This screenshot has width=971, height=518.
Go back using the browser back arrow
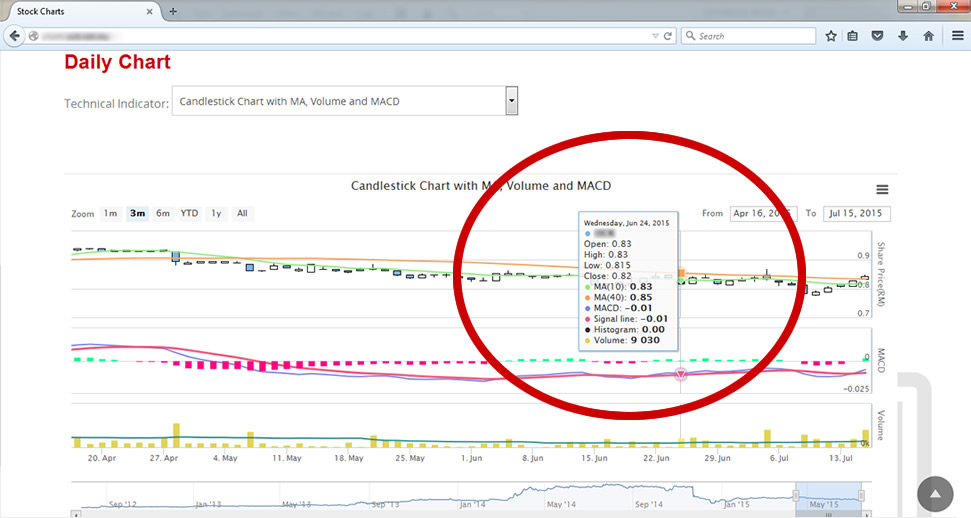click(15, 36)
